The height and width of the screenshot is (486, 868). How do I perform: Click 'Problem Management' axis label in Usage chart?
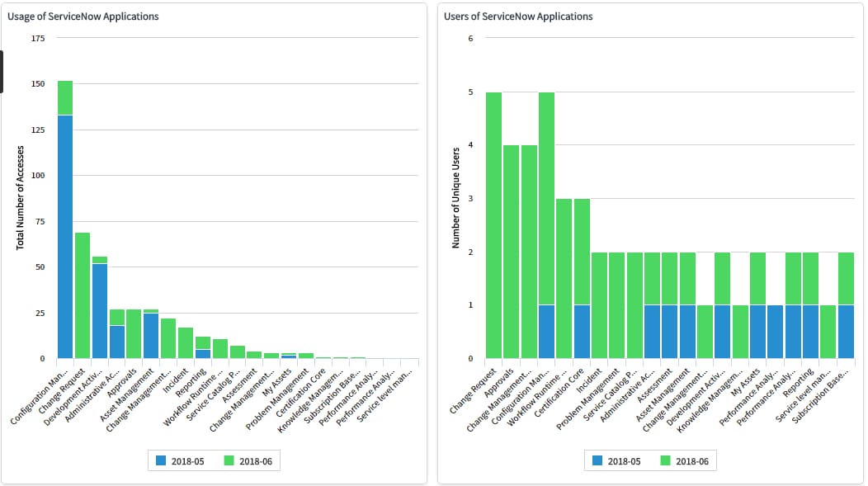tap(277, 399)
